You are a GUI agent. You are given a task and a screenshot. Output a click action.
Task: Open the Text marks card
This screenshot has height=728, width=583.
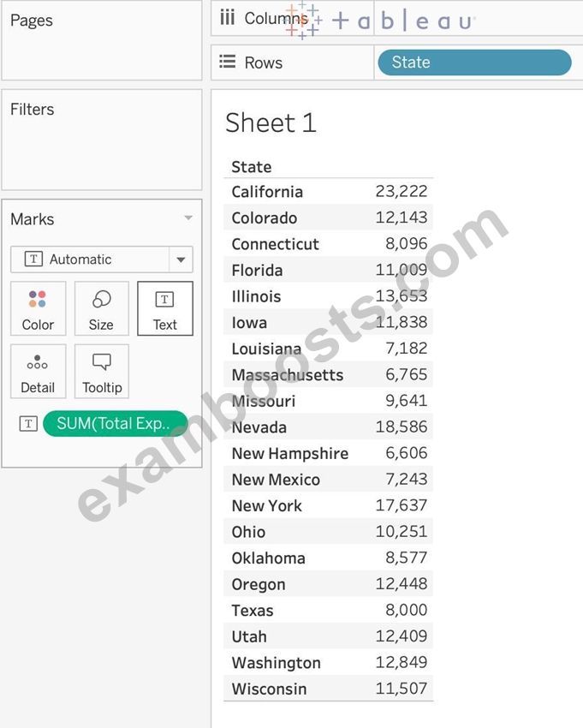coord(164,308)
